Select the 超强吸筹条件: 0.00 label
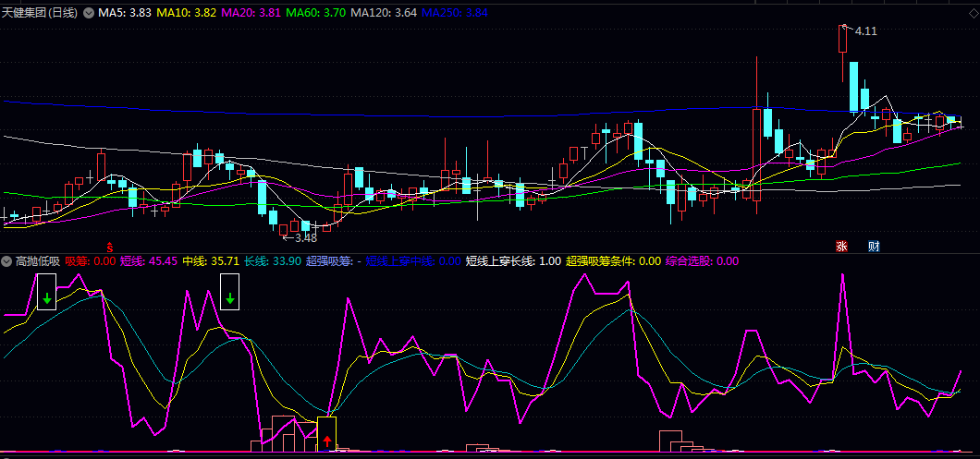 614,261
